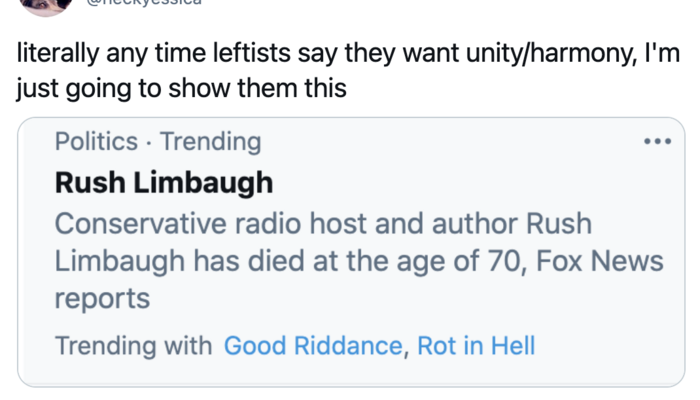Open the trending card's three-dot menu

[x=657, y=142]
